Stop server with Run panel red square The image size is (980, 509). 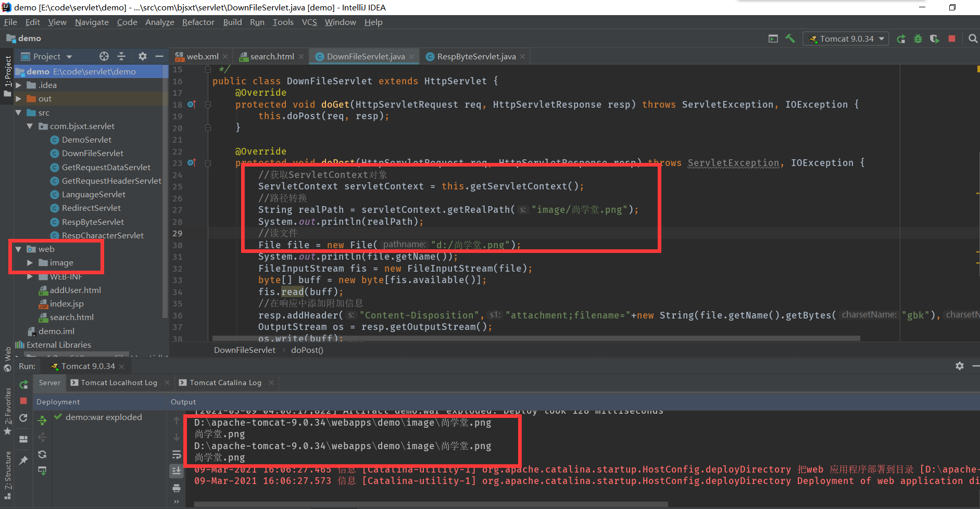(x=23, y=401)
